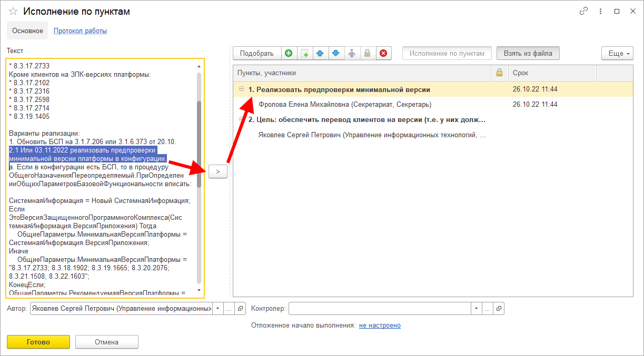Expand the Еще menu
The width and height of the screenshot is (644, 356).
[617, 53]
